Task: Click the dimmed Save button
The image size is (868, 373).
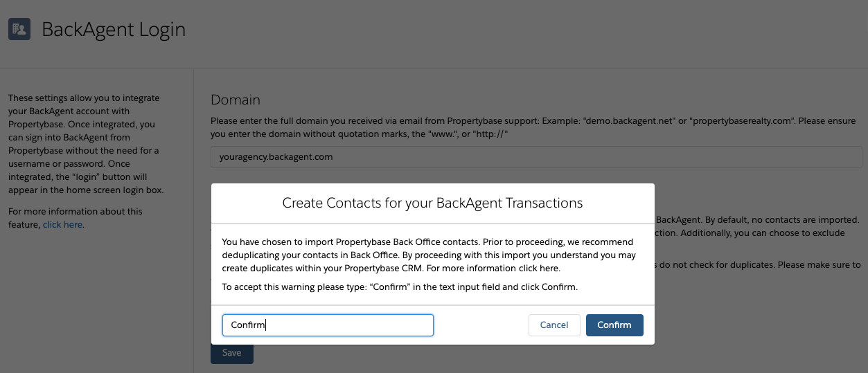Action: click(232, 353)
